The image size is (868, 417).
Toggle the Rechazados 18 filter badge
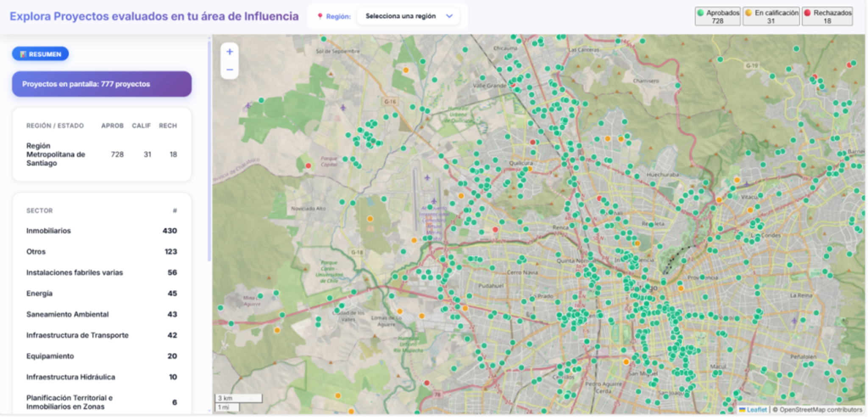[827, 17]
